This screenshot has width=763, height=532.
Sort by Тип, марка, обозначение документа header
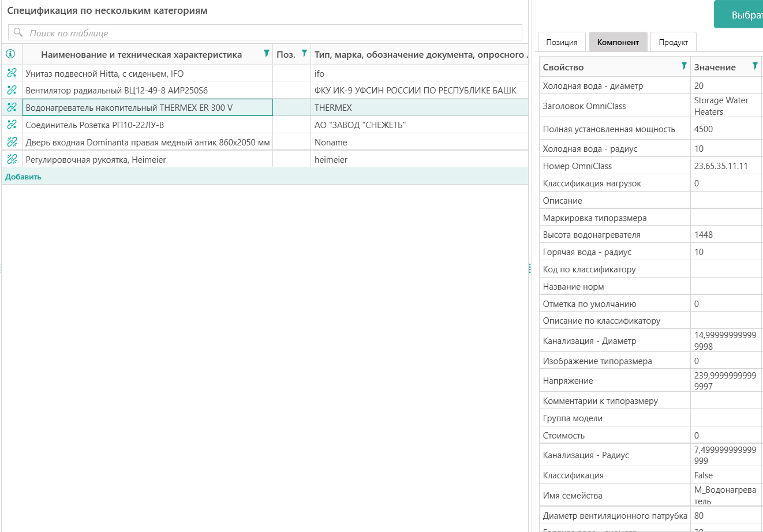point(420,55)
